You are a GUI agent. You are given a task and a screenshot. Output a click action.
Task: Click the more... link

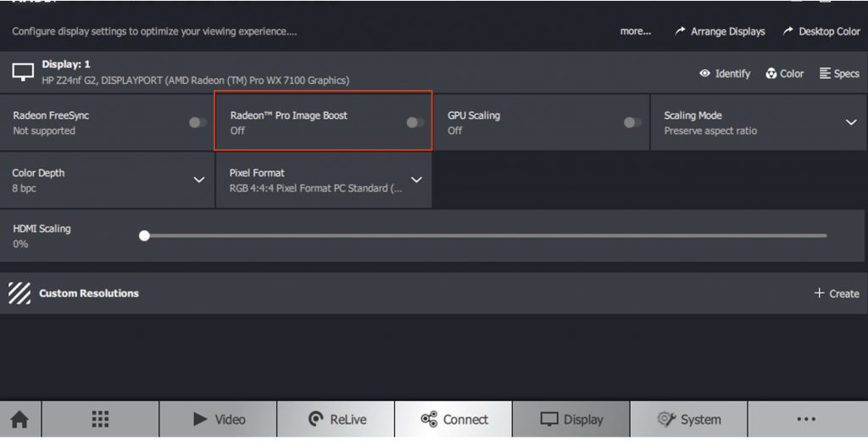tap(636, 31)
